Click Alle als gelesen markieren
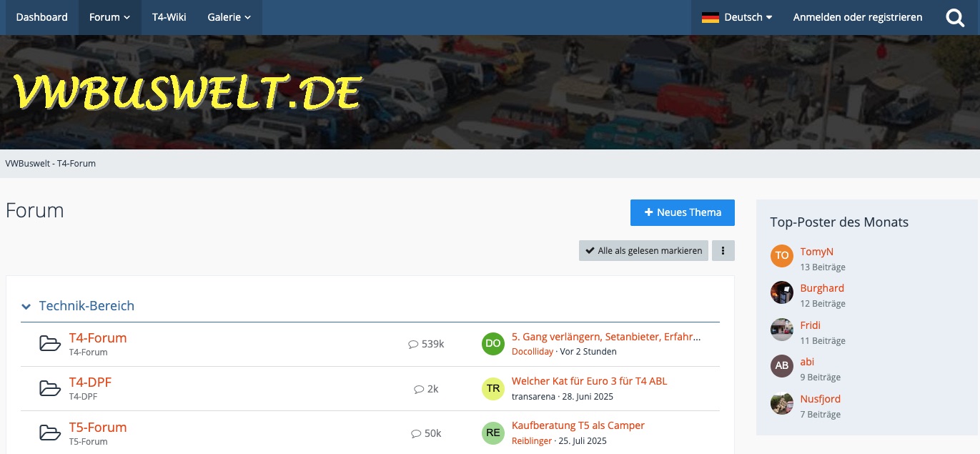The height and width of the screenshot is (454, 980). [643, 251]
